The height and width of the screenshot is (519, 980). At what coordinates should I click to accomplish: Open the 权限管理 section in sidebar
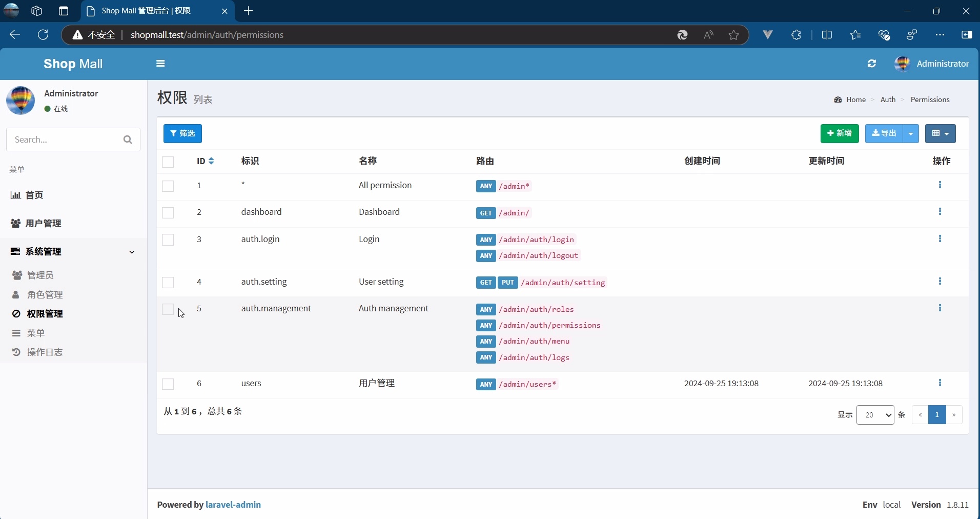(x=46, y=314)
